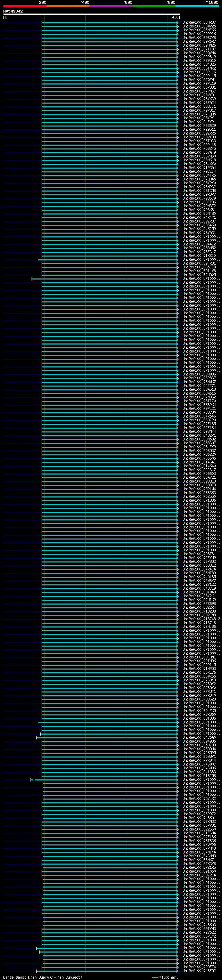Select the UniRef100_Q5ME66 hit
222x980 pixels.
(199, 30)
